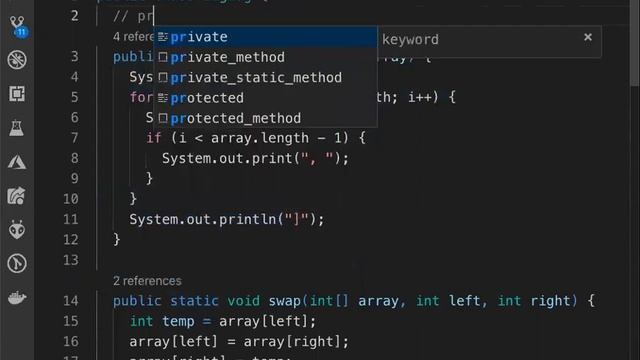Image resolution: width=640 pixels, height=360 pixels.
Task: Select 'private_static_method' snippet suggestion
Action: [265, 78]
